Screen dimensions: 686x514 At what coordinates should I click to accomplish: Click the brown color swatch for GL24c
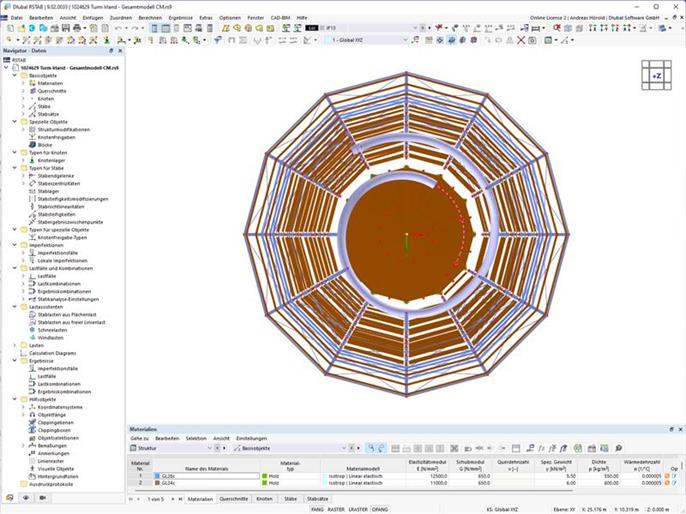click(158, 483)
